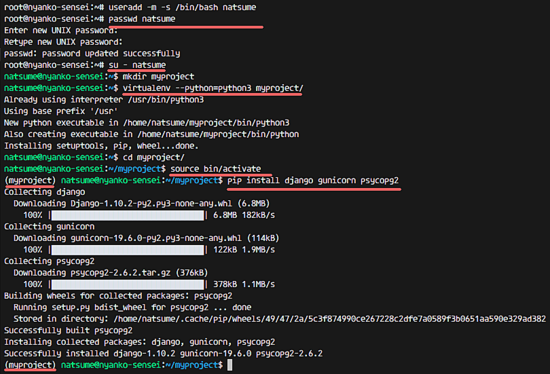Click the 'cd myproject/' command
This screenshot has width=550, height=374.
[x=153, y=157]
